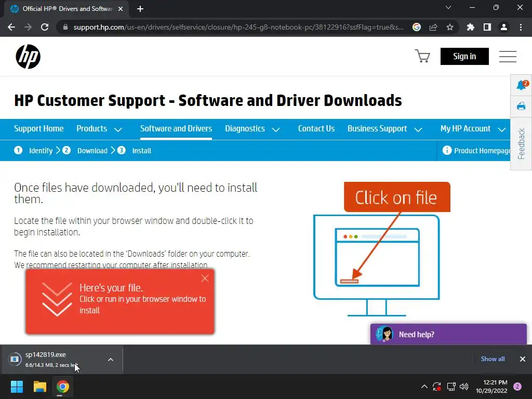This screenshot has height=399, width=532.
Task: Reload the current page
Action: tap(45, 27)
